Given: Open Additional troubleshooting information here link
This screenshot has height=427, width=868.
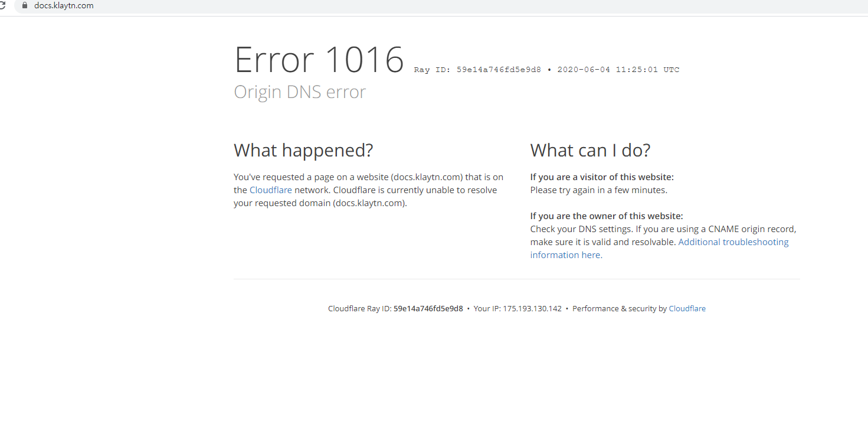Looking at the screenshot, I should click(x=659, y=249).
